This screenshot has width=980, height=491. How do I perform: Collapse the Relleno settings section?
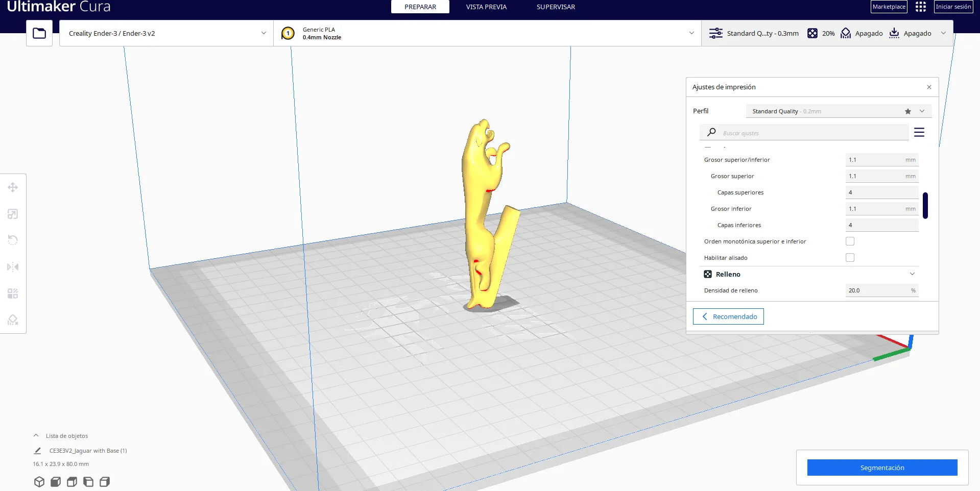[912, 274]
